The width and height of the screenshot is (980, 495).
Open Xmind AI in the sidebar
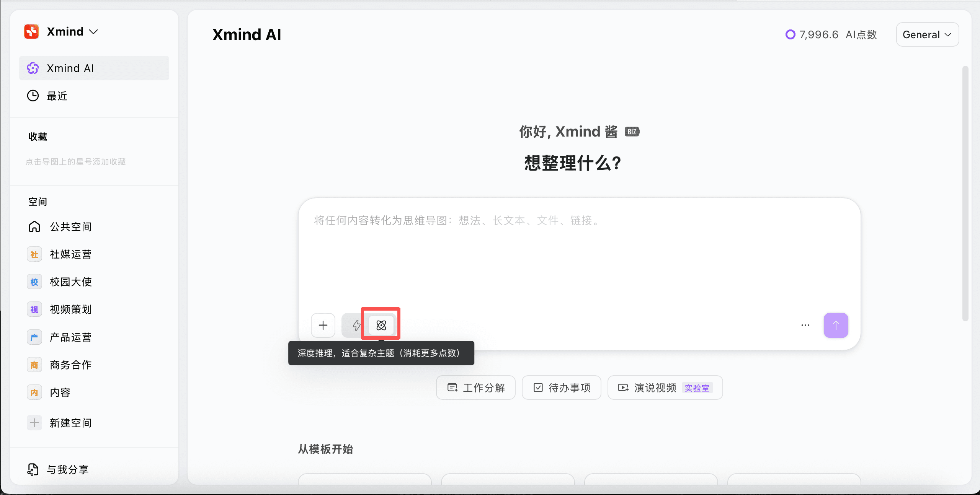click(94, 68)
